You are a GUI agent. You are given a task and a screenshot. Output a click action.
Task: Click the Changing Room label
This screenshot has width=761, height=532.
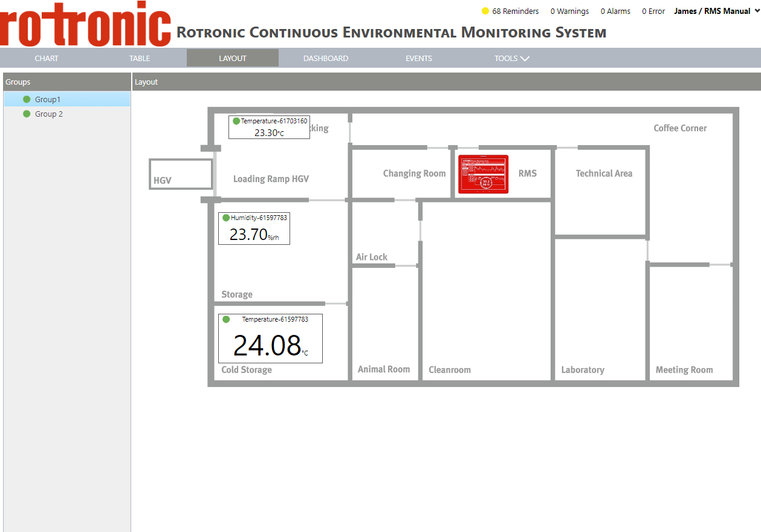click(414, 174)
